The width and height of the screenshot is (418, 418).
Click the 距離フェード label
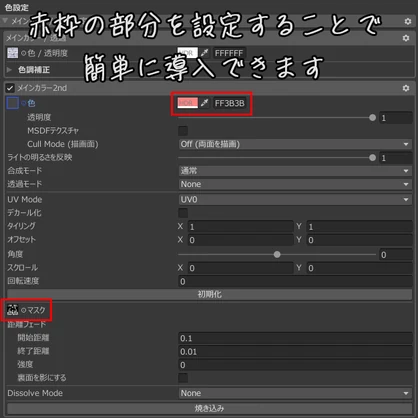27,324
